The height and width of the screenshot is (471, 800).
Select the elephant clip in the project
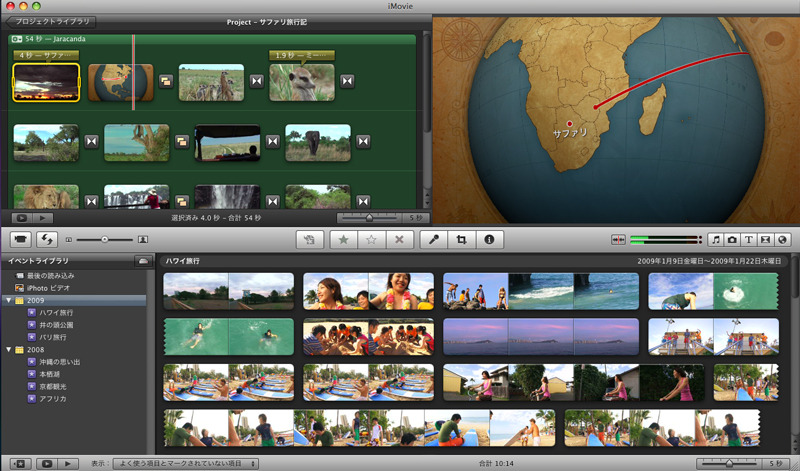(x=318, y=143)
